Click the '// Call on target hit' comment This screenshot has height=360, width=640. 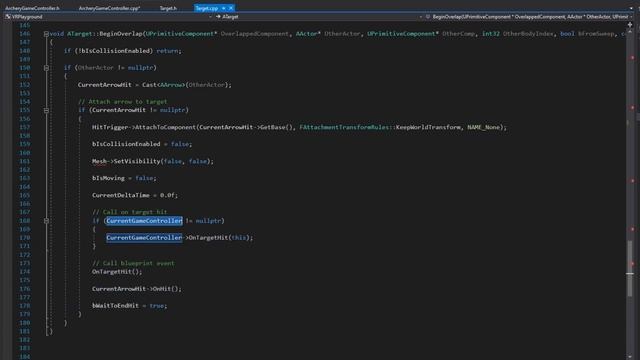(x=129, y=212)
